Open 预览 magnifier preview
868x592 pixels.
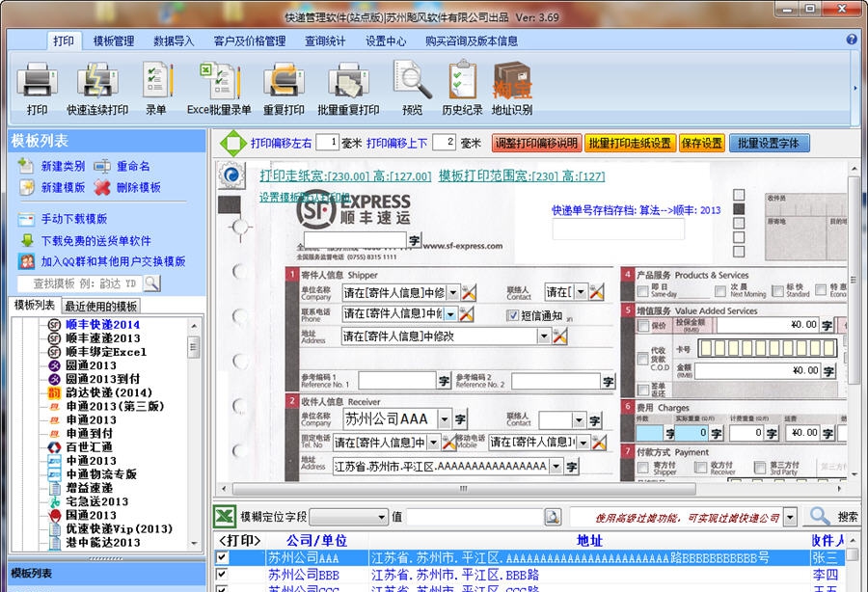click(x=412, y=81)
